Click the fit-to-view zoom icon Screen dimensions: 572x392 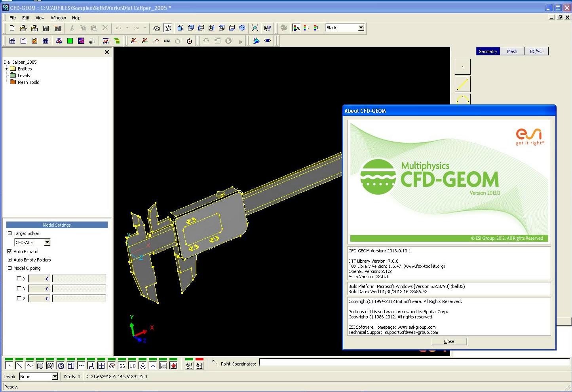click(255, 28)
